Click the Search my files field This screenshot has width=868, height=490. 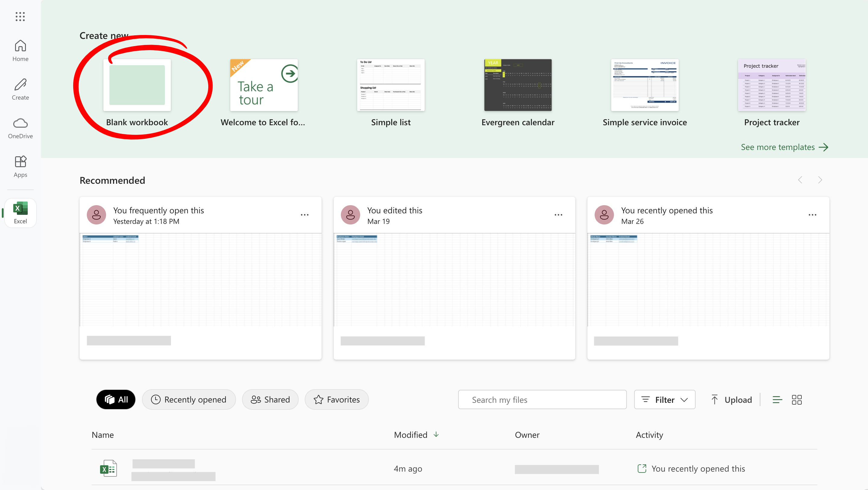542,399
